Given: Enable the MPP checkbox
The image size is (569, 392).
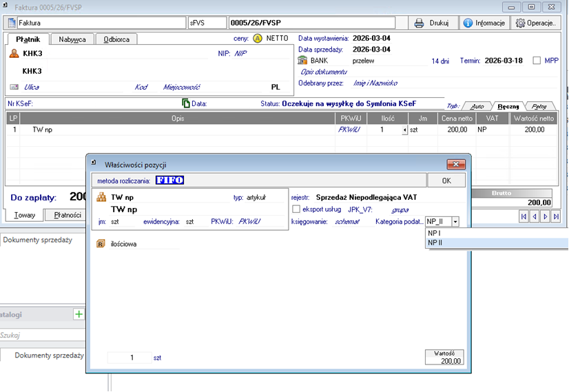Looking at the screenshot, I should [x=537, y=61].
